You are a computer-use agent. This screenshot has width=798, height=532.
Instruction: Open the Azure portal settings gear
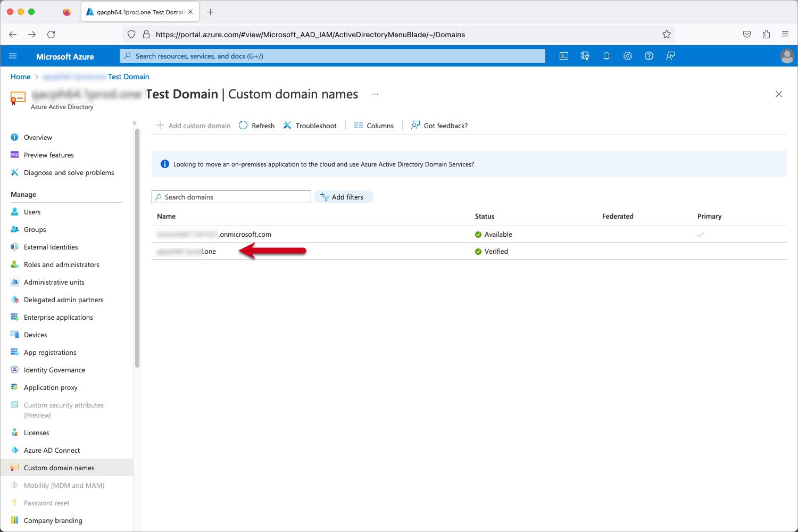click(628, 56)
